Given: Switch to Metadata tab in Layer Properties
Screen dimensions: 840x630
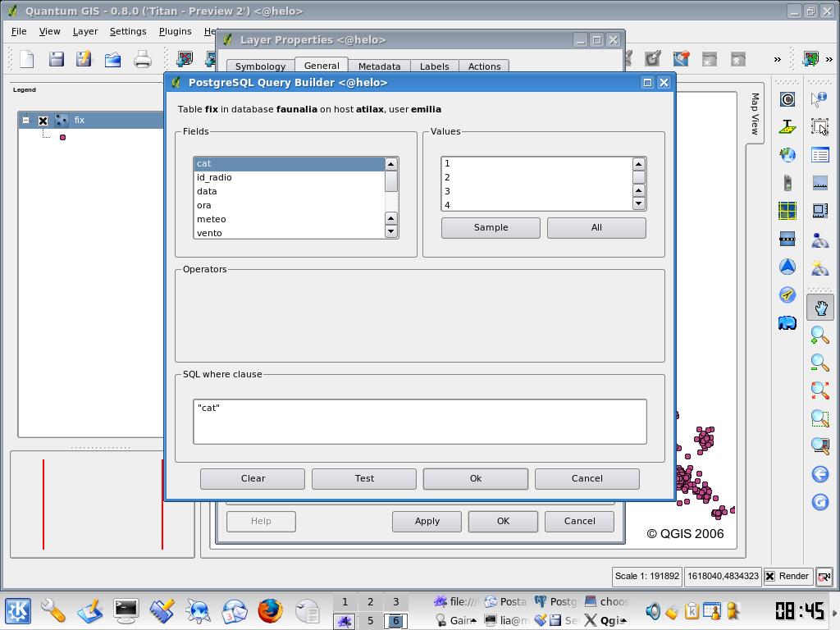Looking at the screenshot, I should pyautogui.click(x=379, y=66).
